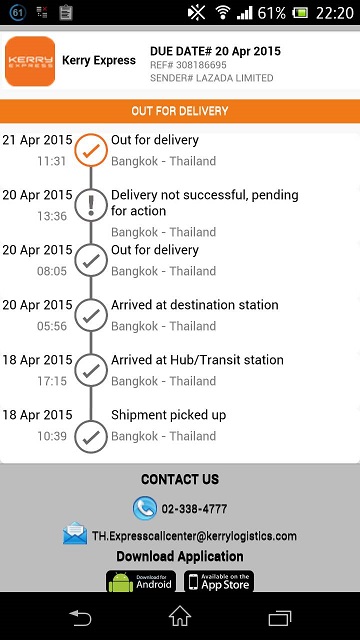Select the Delivery not successful, pending for action entry
This screenshot has width=360, height=640.
(x=180, y=213)
